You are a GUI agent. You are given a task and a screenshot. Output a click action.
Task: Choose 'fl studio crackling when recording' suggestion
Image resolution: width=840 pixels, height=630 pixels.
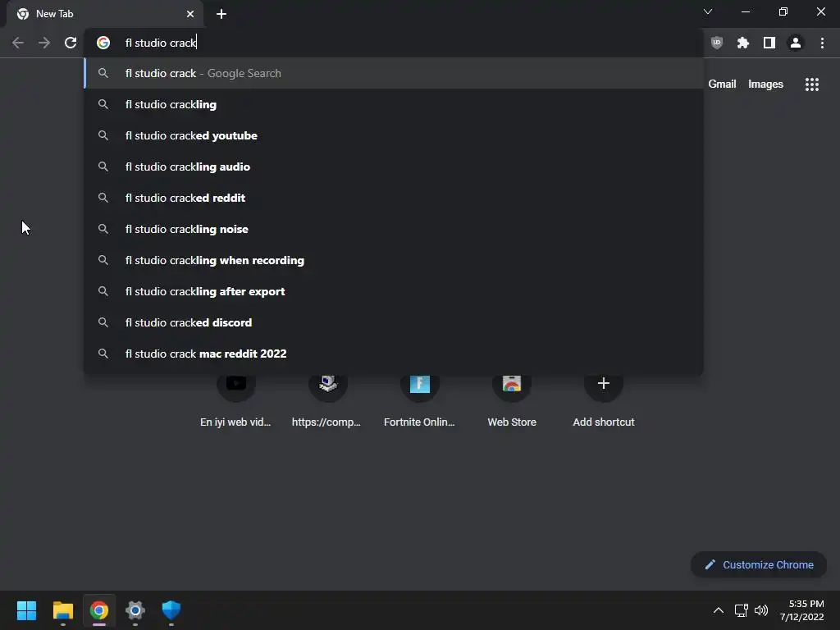pyautogui.click(x=394, y=260)
